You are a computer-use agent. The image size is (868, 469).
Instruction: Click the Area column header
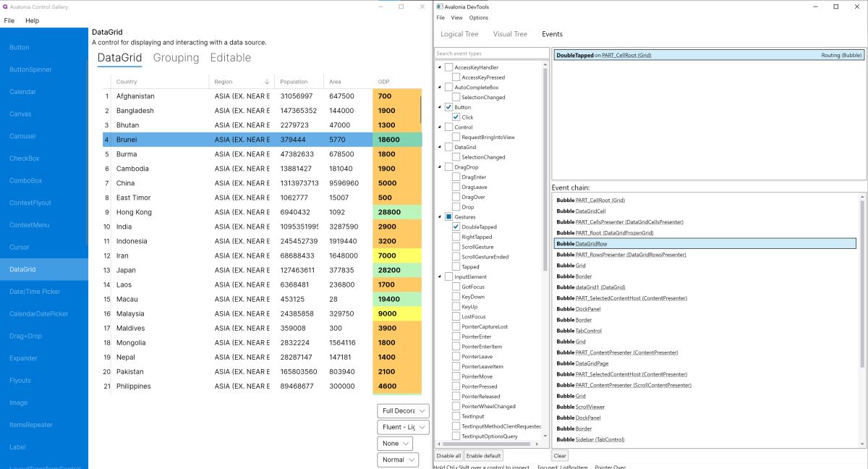(x=349, y=82)
